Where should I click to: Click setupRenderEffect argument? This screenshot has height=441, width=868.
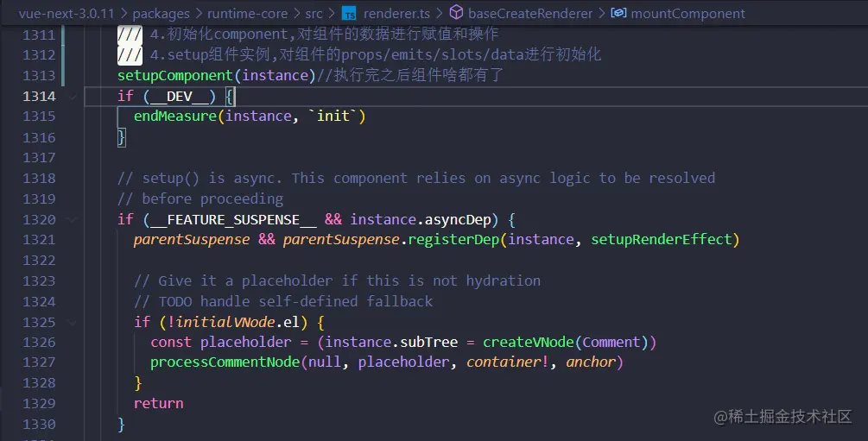pos(662,240)
